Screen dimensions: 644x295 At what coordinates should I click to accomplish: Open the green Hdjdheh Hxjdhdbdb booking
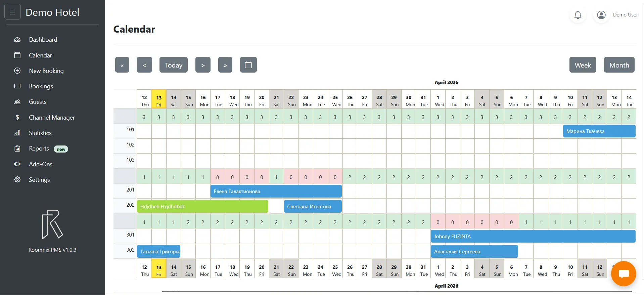[202, 206]
